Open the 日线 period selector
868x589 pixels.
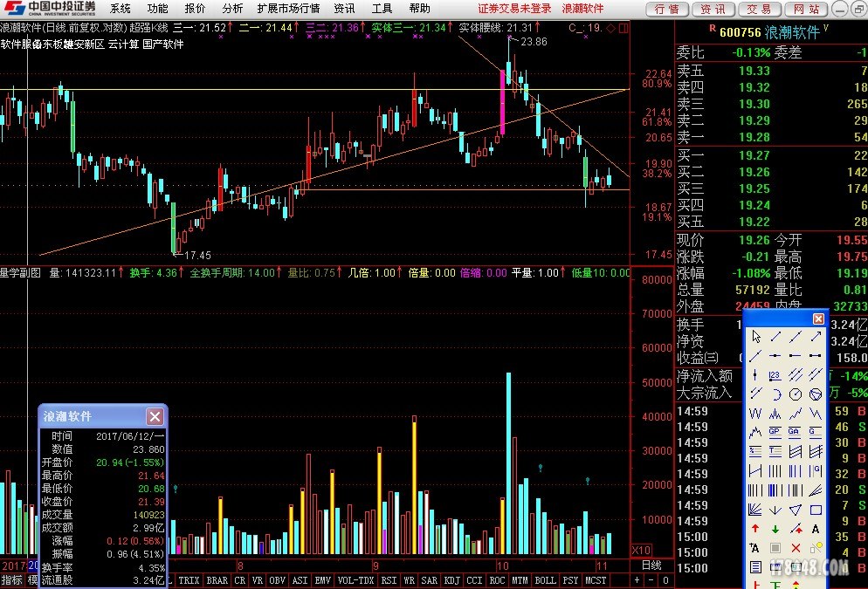[651, 565]
